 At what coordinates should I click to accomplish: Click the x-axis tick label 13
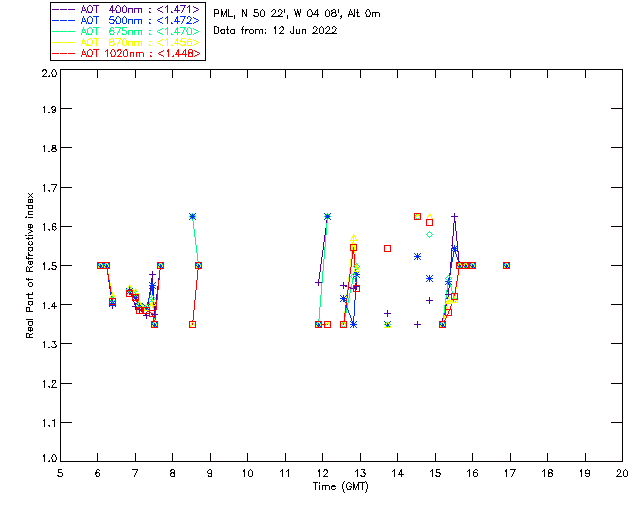coord(360,473)
